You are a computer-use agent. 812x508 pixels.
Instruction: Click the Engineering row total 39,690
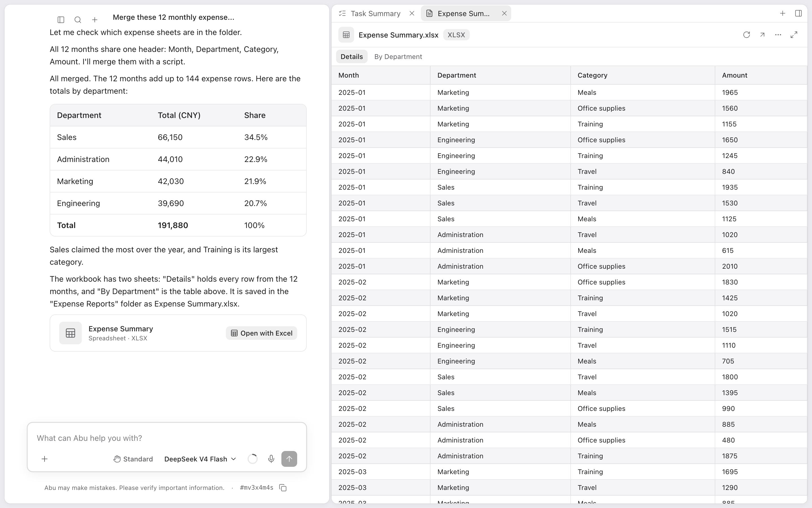(171, 203)
